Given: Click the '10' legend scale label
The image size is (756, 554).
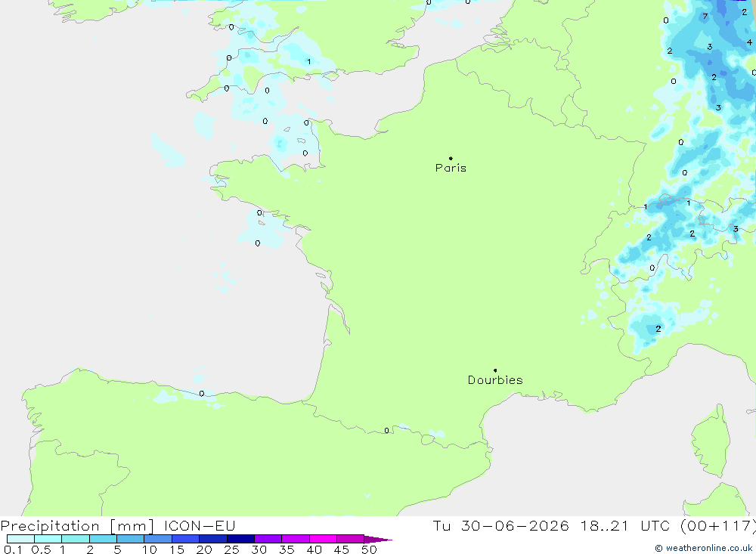Looking at the screenshot, I should (150, 549).
